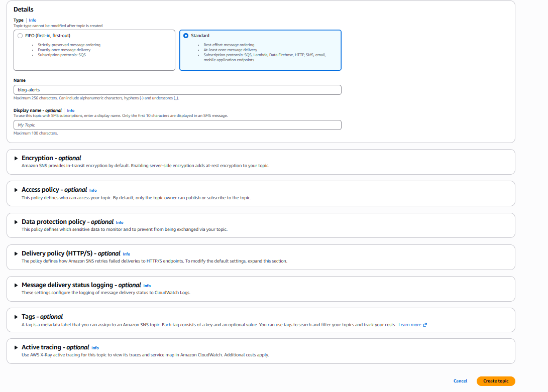This screenshot has height=392, width=548.
Task: Expand the Data protection policy section
Action: click(x=15, y=222)
